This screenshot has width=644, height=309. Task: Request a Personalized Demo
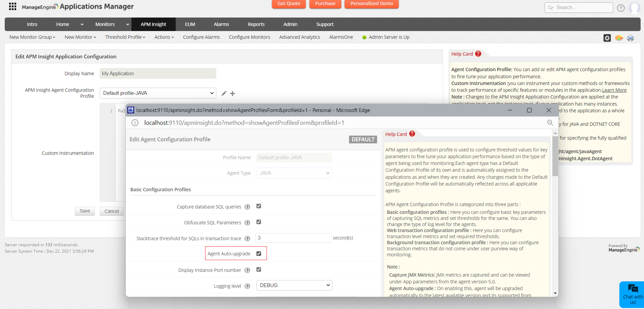click(372, 4)
